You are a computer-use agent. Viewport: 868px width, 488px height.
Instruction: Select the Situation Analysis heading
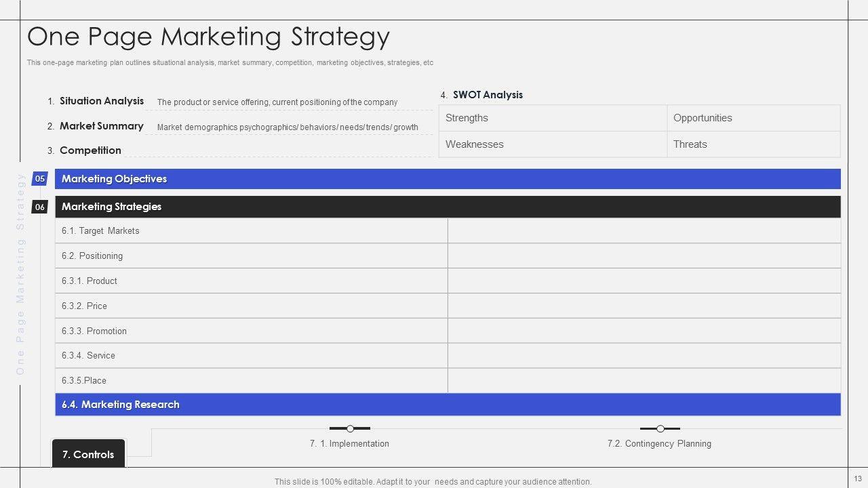102,101
